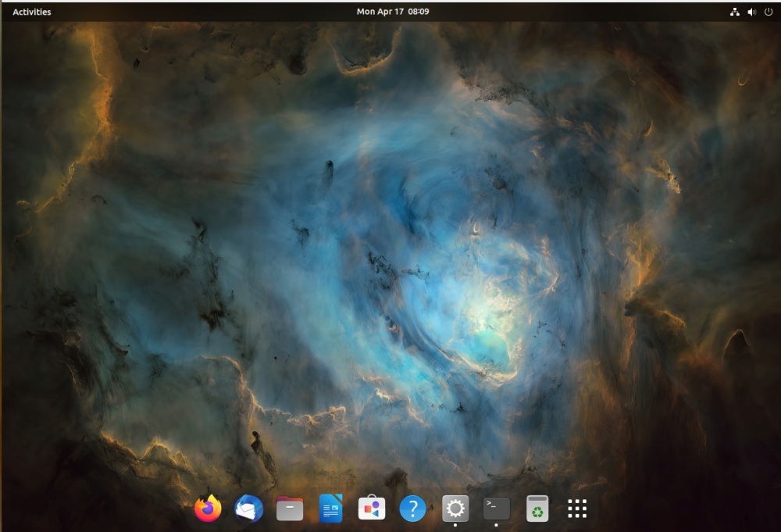
Task: Click the running indicator dot under Terminal
Action: (496, 526)
